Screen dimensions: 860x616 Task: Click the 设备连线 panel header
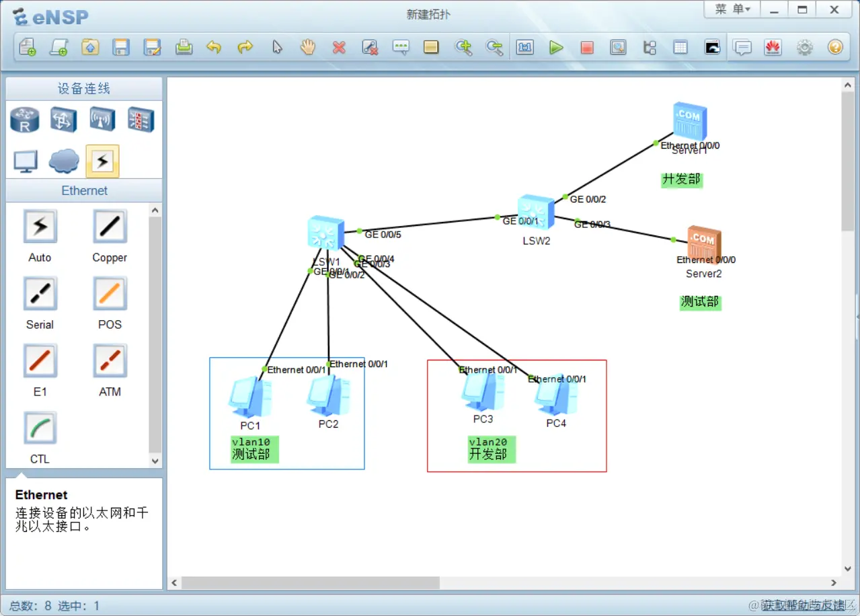point(84,89)
